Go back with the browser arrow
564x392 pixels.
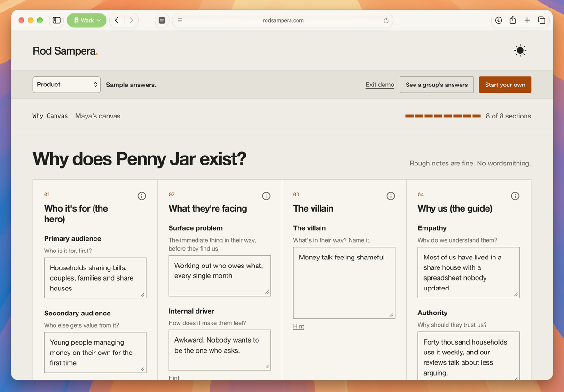[x=117, y=20]
